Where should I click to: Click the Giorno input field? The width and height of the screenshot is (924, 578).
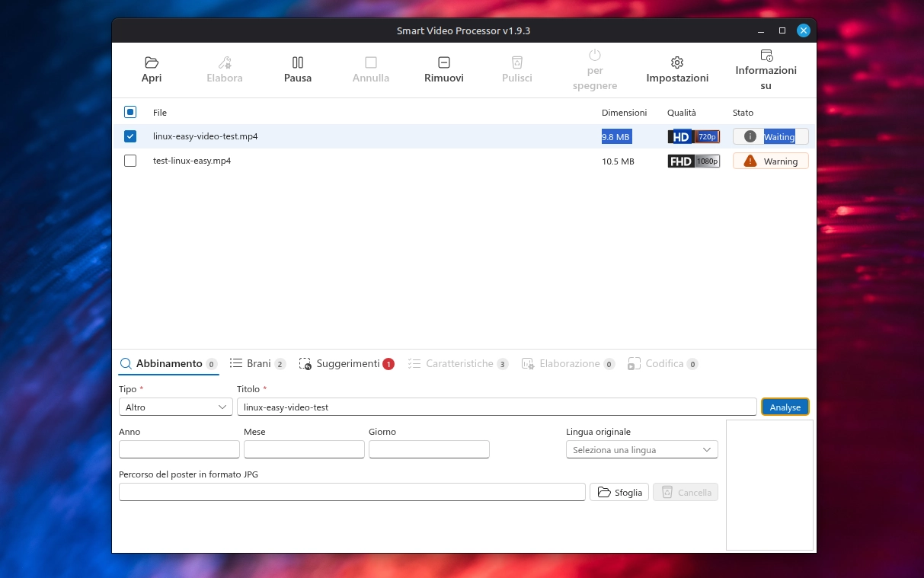point(429,449)
